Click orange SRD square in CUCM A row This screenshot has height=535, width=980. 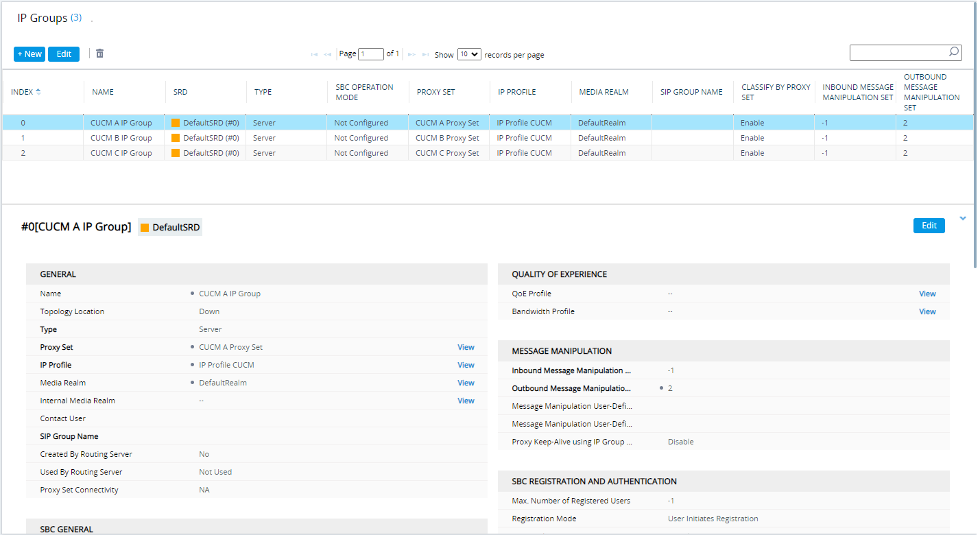click(x=176, y=123)
